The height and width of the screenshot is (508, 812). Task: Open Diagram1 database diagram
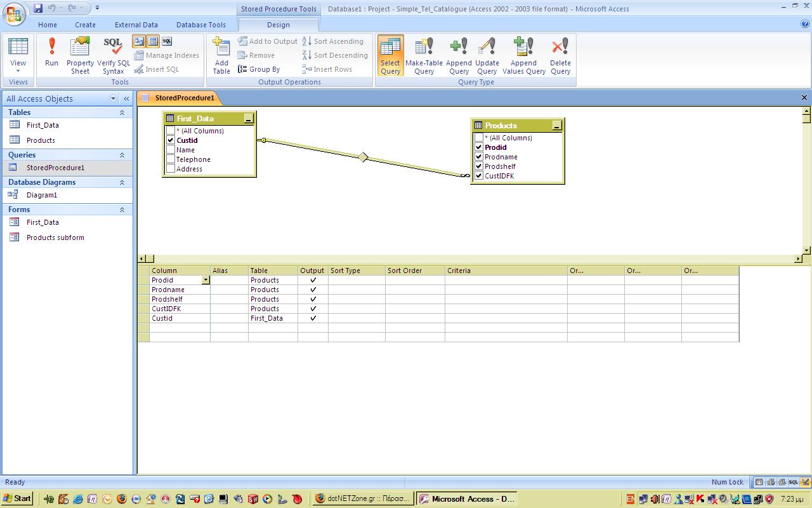coord(42,195)
